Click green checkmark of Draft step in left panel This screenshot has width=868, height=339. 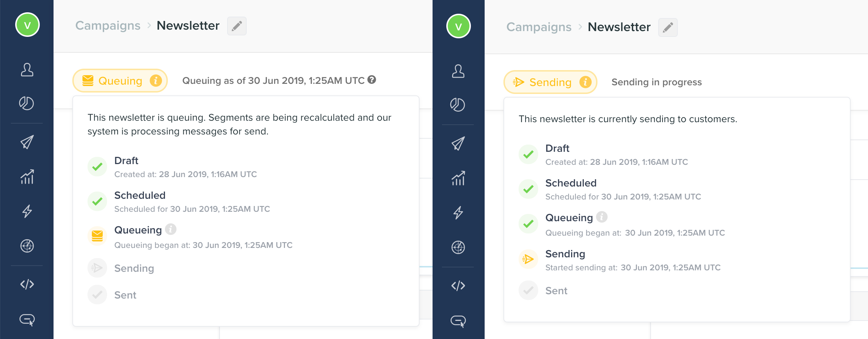[x=97, y=167]
